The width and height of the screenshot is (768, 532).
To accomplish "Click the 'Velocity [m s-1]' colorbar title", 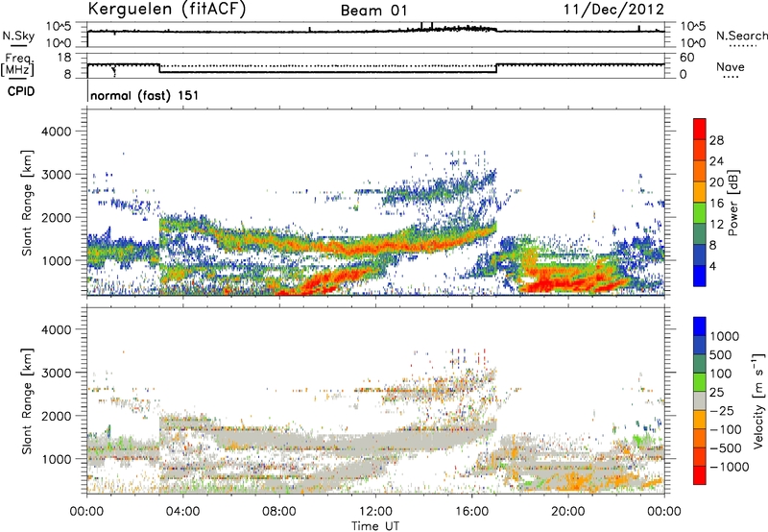I will tap(758, 400).
